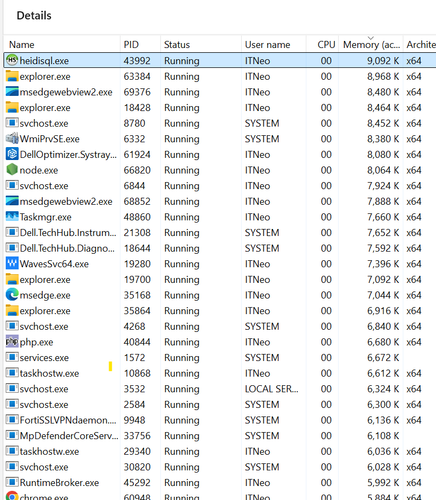
Task: Select the PID cell 1572
Action: (x=134, y=358)
